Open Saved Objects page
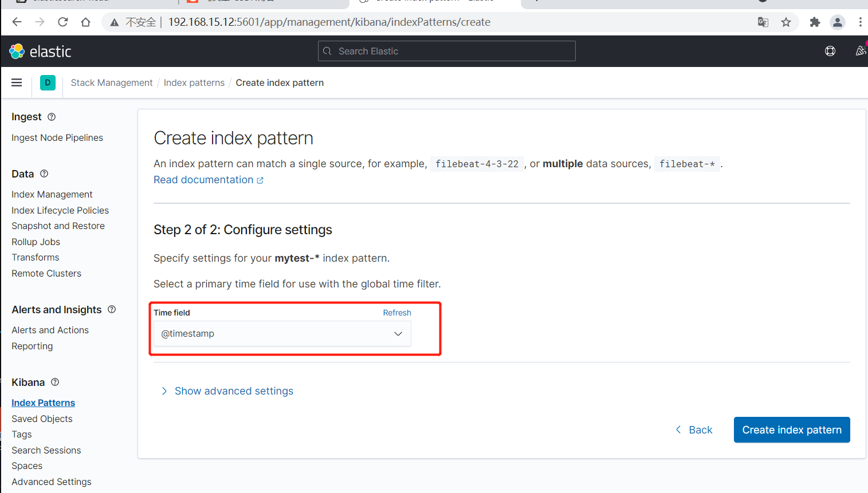This screenshot has width=868, height=493. pyautogui.click(x=42, y=419)
